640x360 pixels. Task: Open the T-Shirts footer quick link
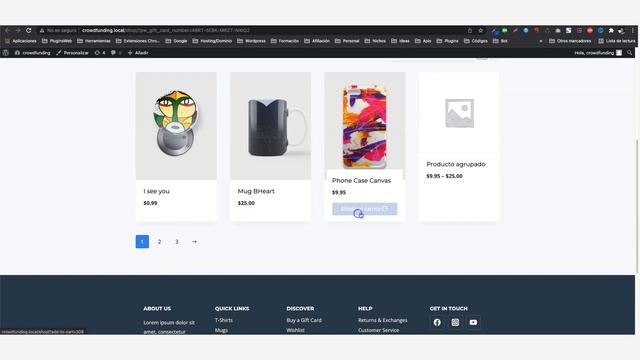(x=224, y=320)
